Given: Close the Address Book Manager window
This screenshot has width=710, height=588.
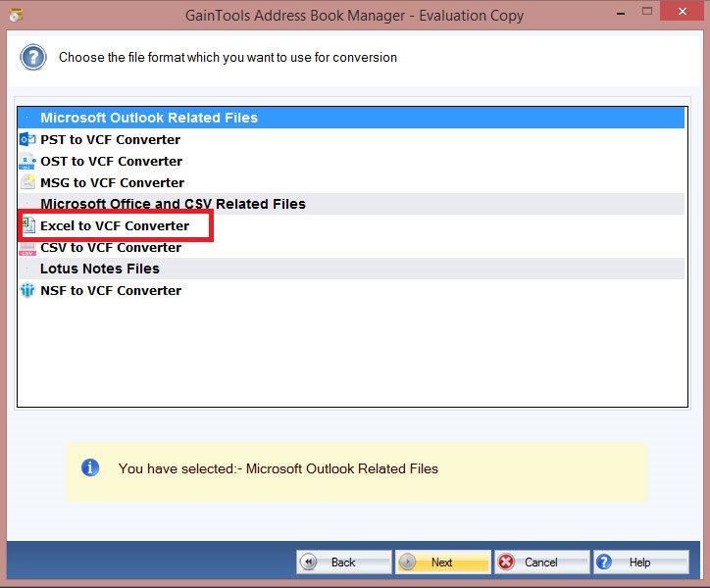Looking at the screenshot, I should pyautogui.click(x=682, y=12).
